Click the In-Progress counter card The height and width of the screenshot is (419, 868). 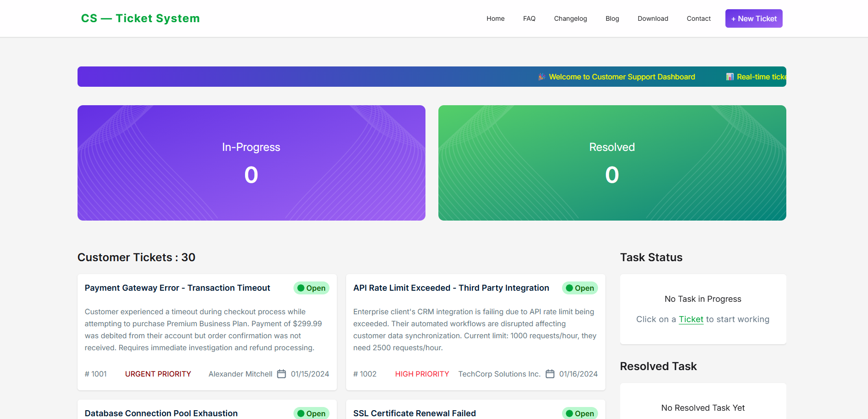tap(251, 162)
